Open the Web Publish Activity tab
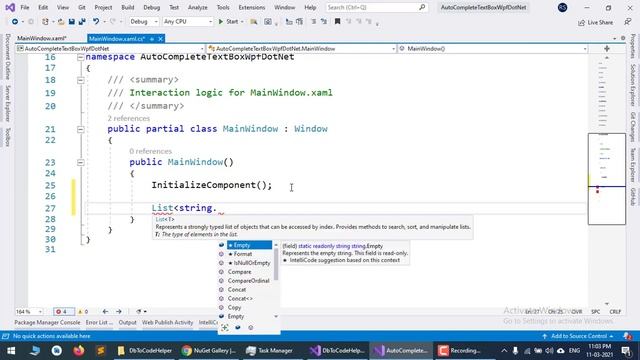 click(x=167, y=322)
